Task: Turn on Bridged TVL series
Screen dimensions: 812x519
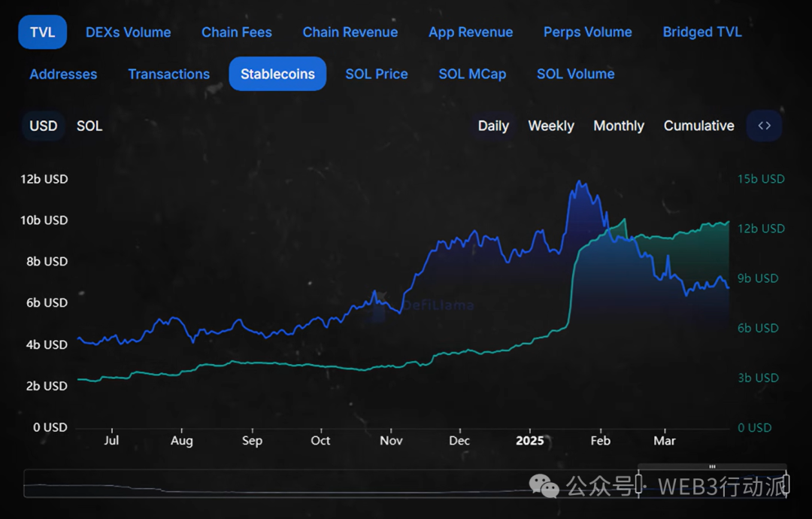Action: click(702, 32)
